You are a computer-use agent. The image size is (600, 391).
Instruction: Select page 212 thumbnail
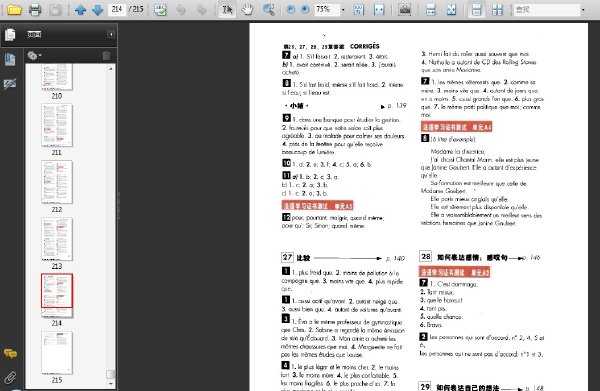click(57, 182)
